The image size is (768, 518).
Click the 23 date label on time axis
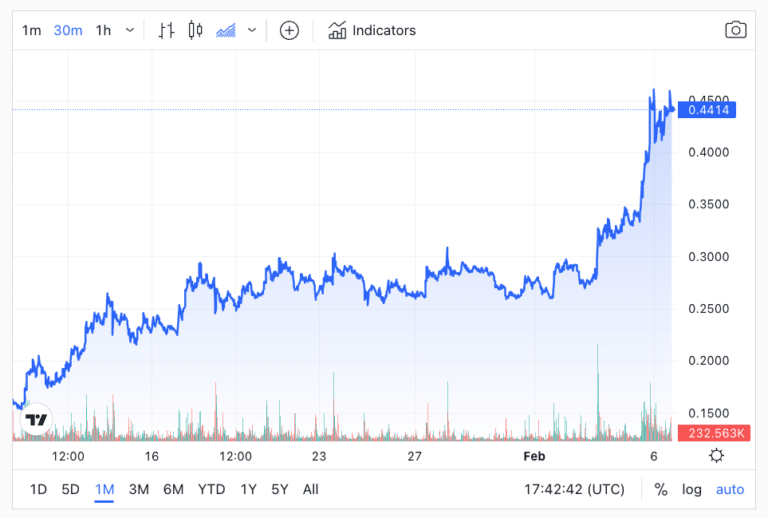(x=319, y=456)
